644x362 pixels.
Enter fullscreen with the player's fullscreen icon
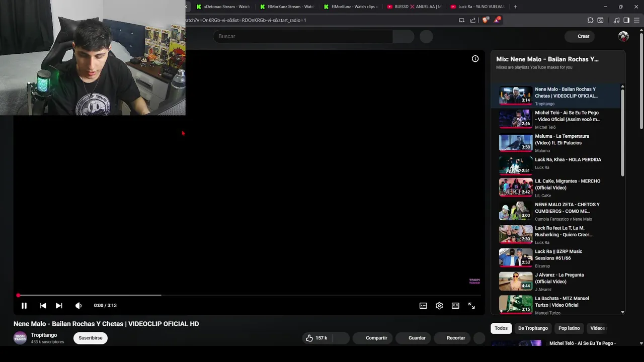471,306
